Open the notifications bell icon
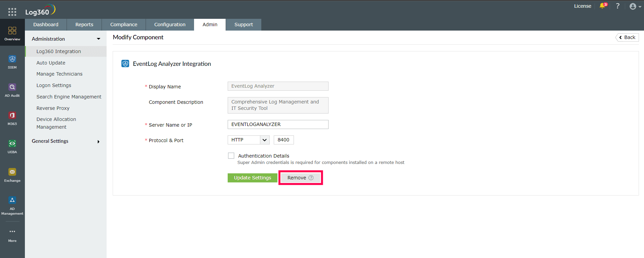This screenshot has width=644, height=258. 603,6
